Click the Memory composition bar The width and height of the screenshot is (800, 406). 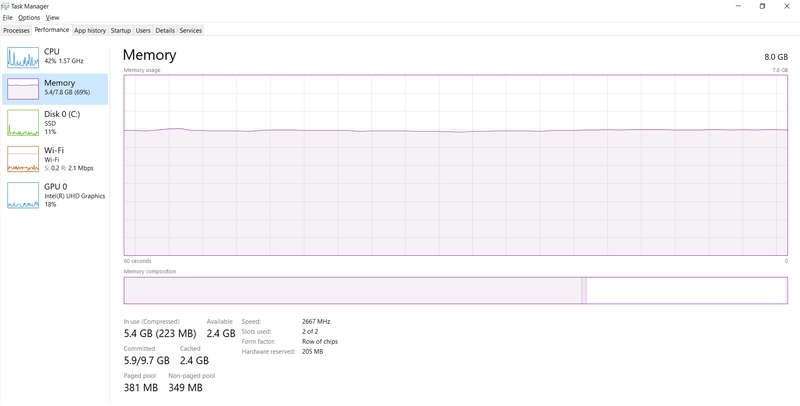(x=456, y=290)
